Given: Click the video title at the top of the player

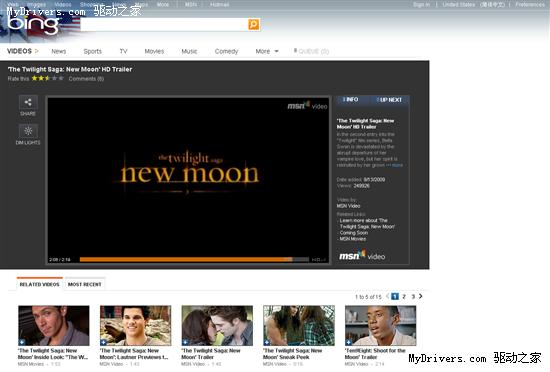Looking at the screenshot, I should click(70, 69).
